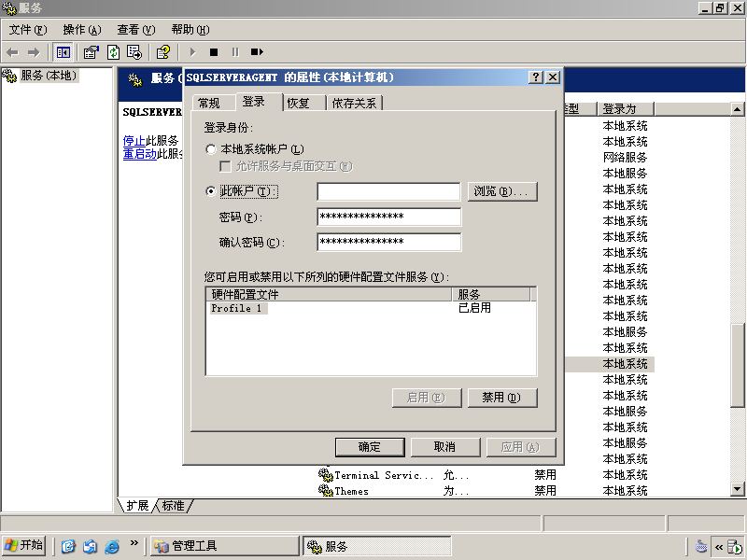Click 服务 column header in profile list
This screenshot has width=747, height=560.
click(x=491, y=294)
